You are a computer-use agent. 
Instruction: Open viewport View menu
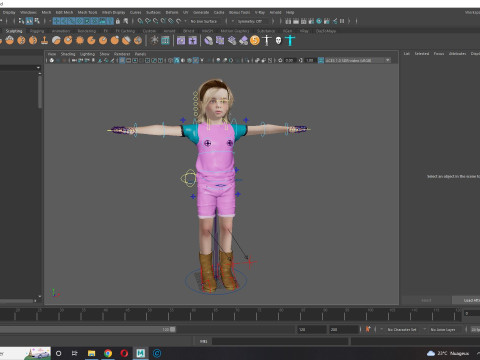(x=52, y=54)
